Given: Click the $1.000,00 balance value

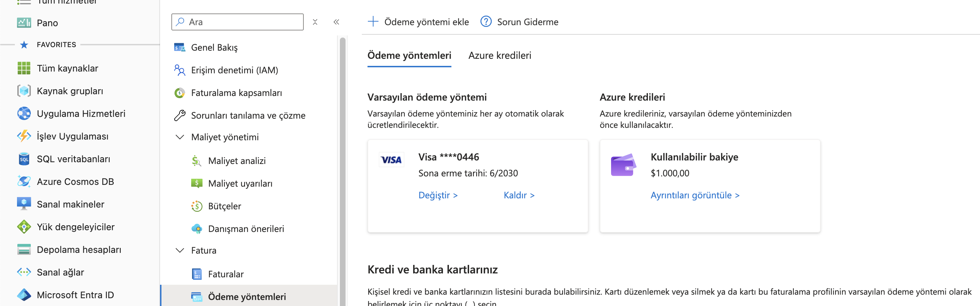Looking at the screenshot, I should (670, 174).
